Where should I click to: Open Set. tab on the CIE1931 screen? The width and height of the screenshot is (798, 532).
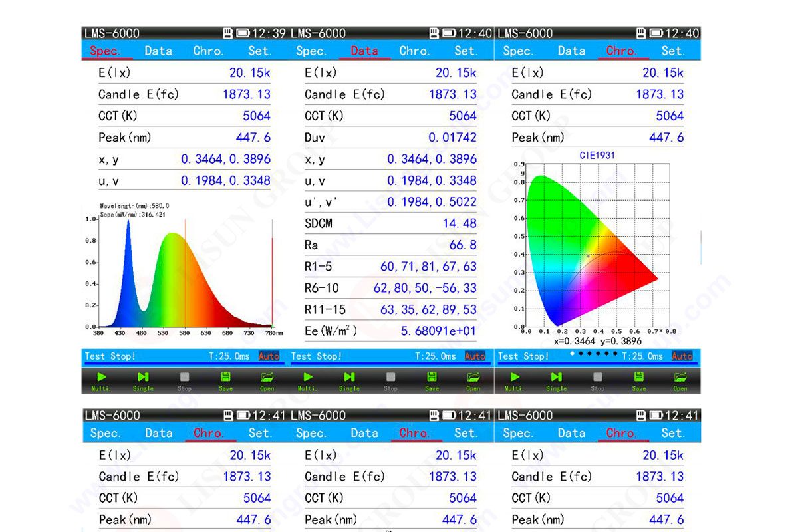point(673,51)
